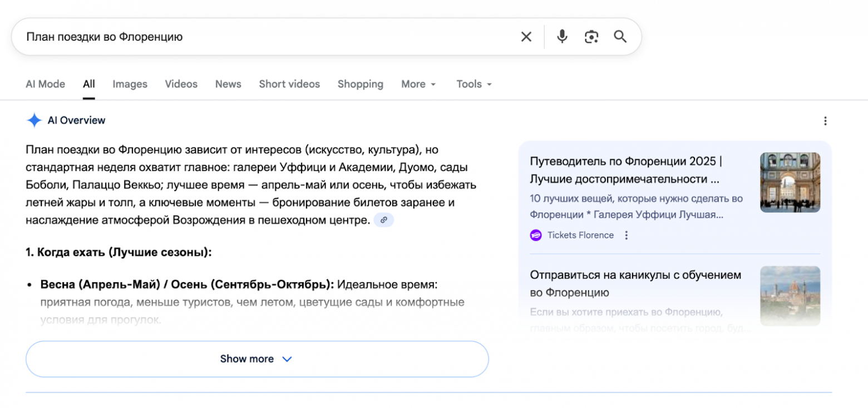This screenshot has width=868, height=408.
Task: Click the search box with Florence query
Action: click(267, 37)
